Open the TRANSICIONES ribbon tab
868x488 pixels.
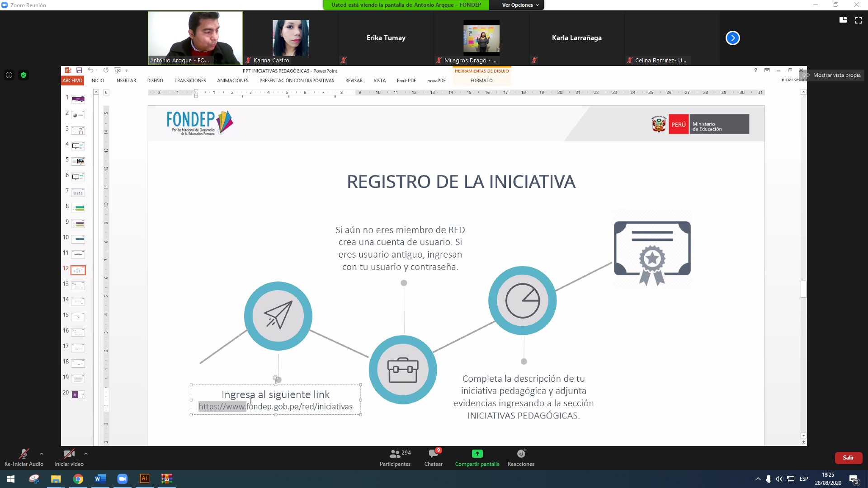(x=190, y=80)
